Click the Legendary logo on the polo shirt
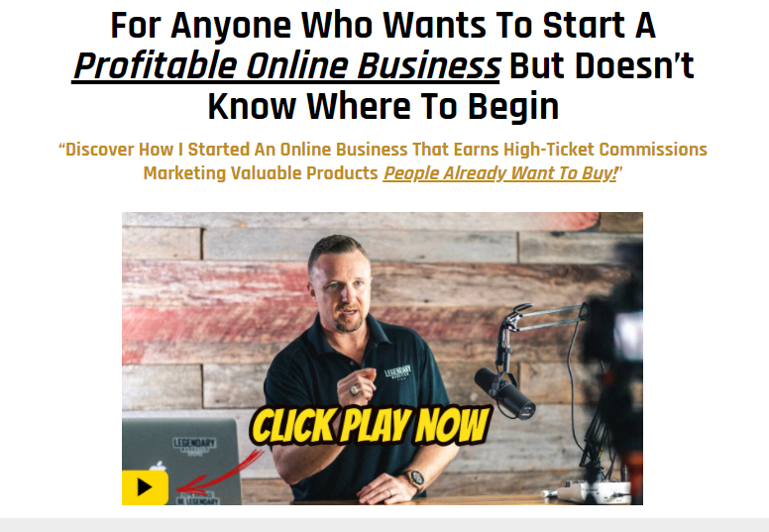This screenshot has width=769, height=532. coord(397,373)
